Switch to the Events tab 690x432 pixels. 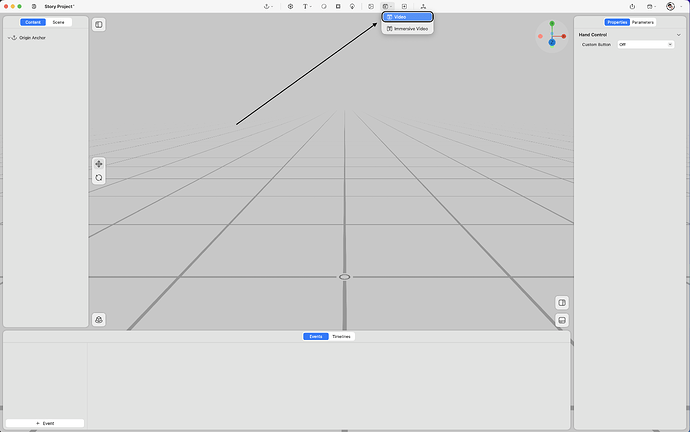tap(316, 337)
